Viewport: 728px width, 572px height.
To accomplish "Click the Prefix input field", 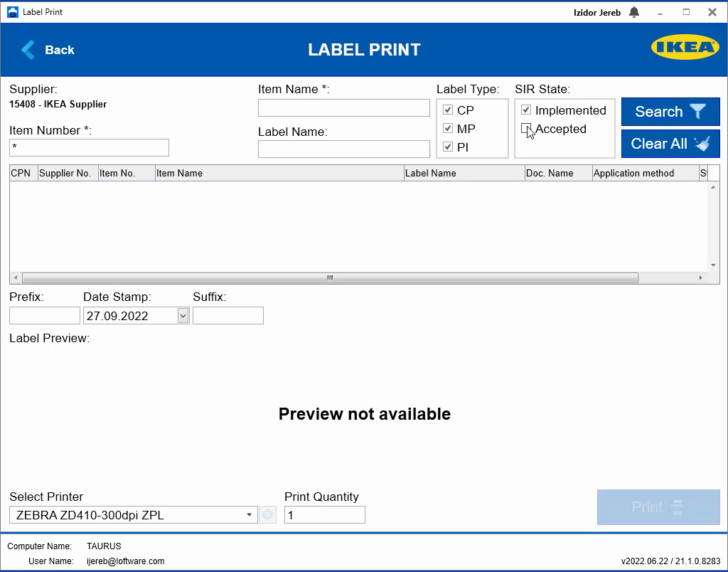I will click(45, 315).
